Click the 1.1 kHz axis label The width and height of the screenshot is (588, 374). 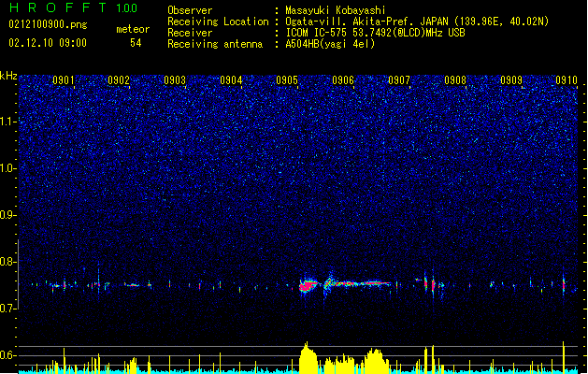(7, 122)
